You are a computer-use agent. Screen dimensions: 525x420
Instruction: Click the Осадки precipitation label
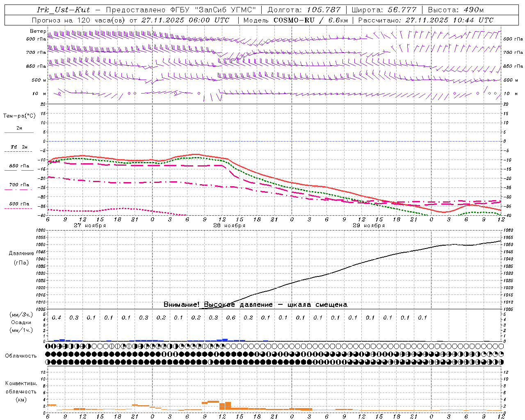click(21, 322)
